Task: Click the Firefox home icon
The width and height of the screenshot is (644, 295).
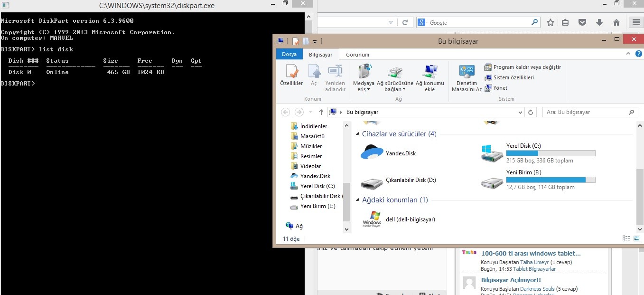Action: pyautogui.click(x=616, y=22)
